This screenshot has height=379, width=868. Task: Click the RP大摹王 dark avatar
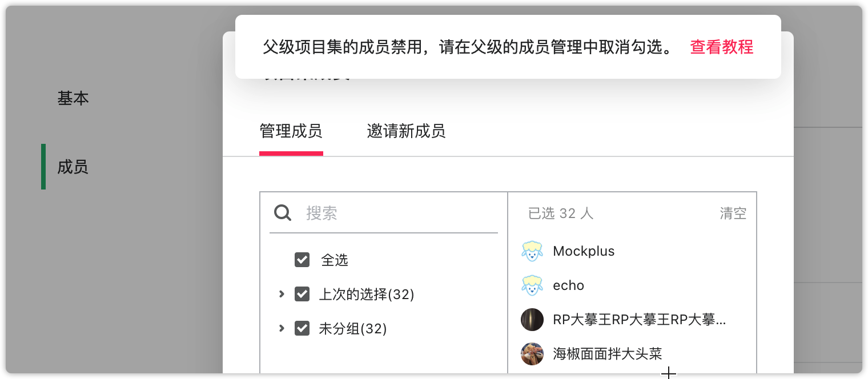click(x=532, y=320)
